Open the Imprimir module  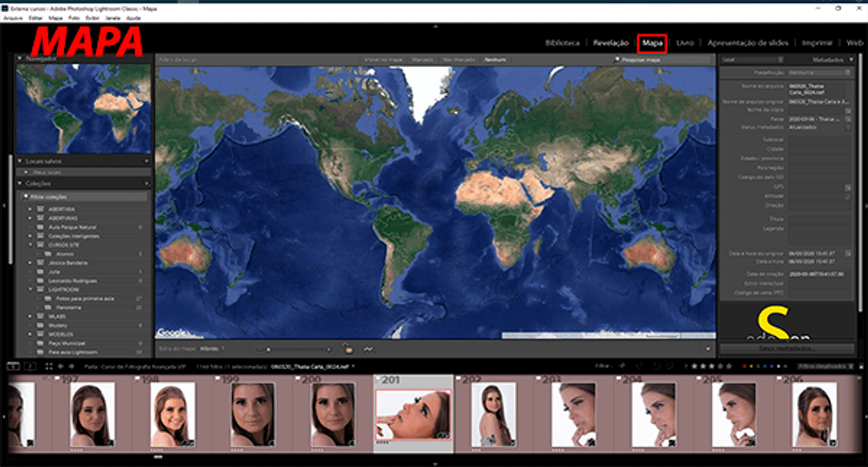pyautogui.click(x=817, y=43)
